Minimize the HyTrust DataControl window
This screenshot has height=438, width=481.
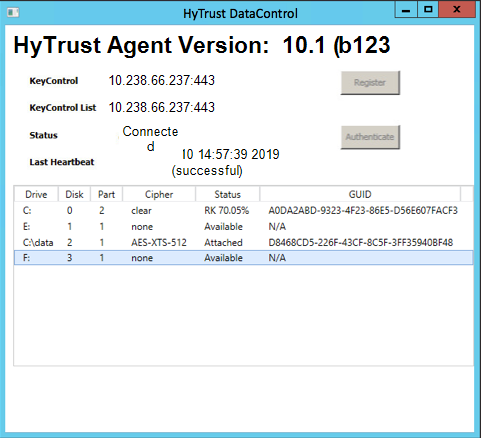(x=406, y=10)
